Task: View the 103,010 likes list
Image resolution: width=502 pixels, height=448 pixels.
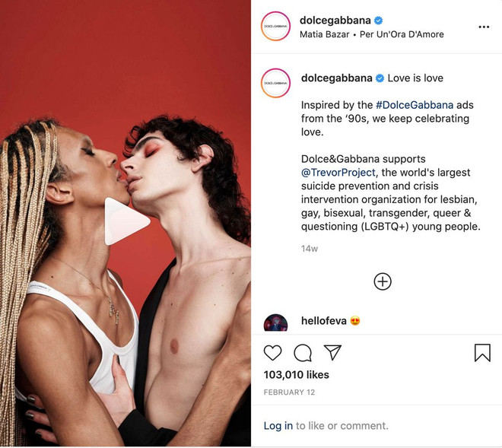Action: tap(296, 375)
